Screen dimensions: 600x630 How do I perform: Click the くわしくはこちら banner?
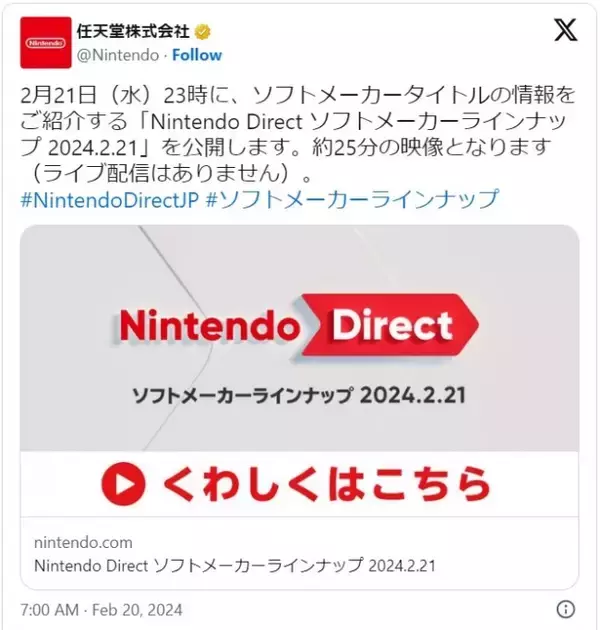pos(299,484)
